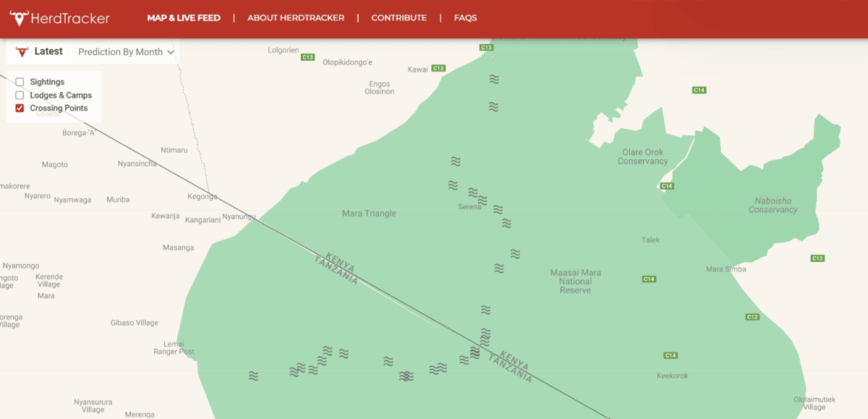868x419 pixels.
Task: Click the C14 marker inside Maasai Mara Reserve
Action: 648,278
